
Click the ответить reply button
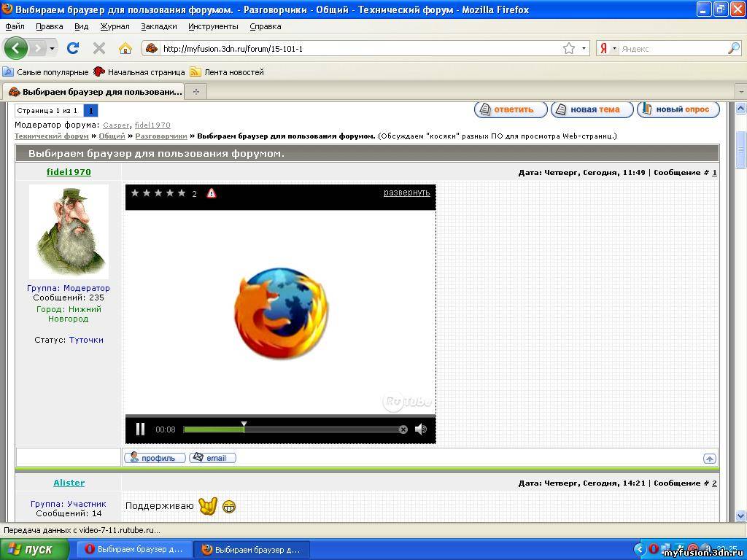[511, 109]
